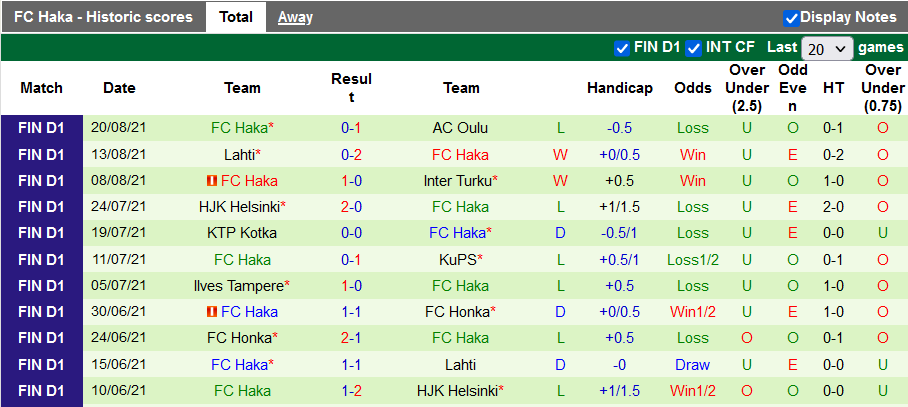Image resolution: width=908 pixels, height=407 pixels.
Task: Open 0-1 result of Haka vs AC Oulu
Action: click(351, 128)
